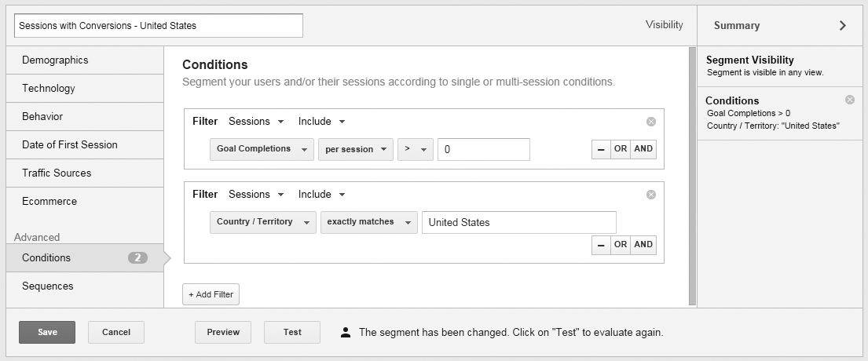Image resolution: width=868 pixels, height=361 pixels.
Task: Expand the 'exactly matches' operator dropdown
Action: [368, 222]
